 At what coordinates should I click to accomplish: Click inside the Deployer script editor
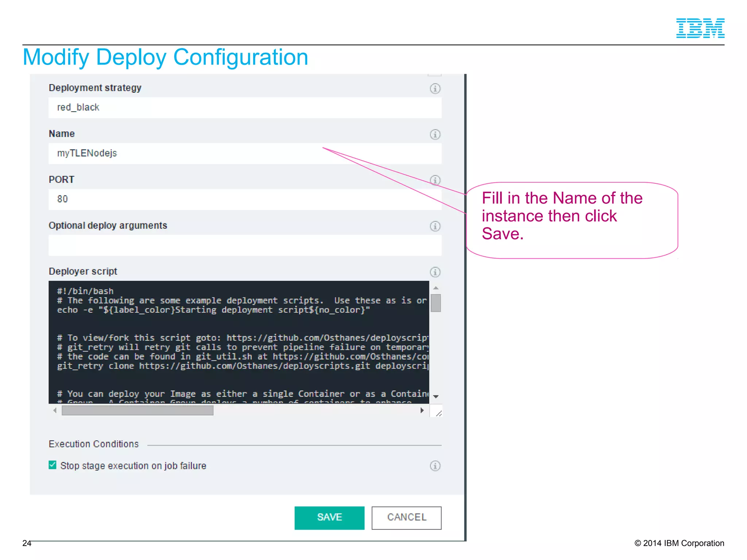pos(239,342)
